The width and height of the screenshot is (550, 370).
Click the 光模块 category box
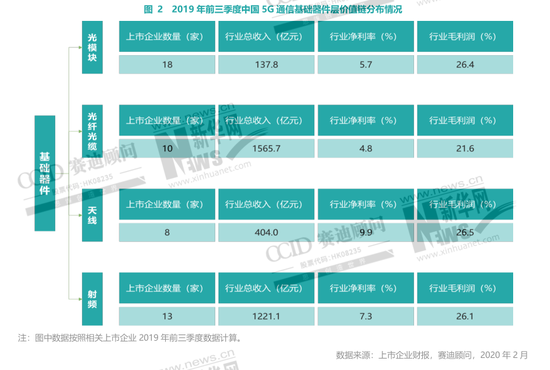point(92,47)
